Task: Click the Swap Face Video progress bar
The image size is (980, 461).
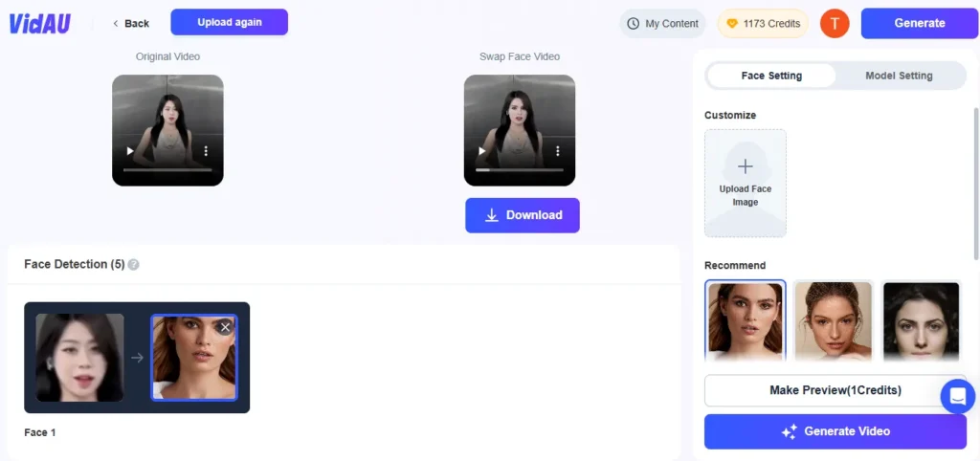Action: (x=520, y=169)
